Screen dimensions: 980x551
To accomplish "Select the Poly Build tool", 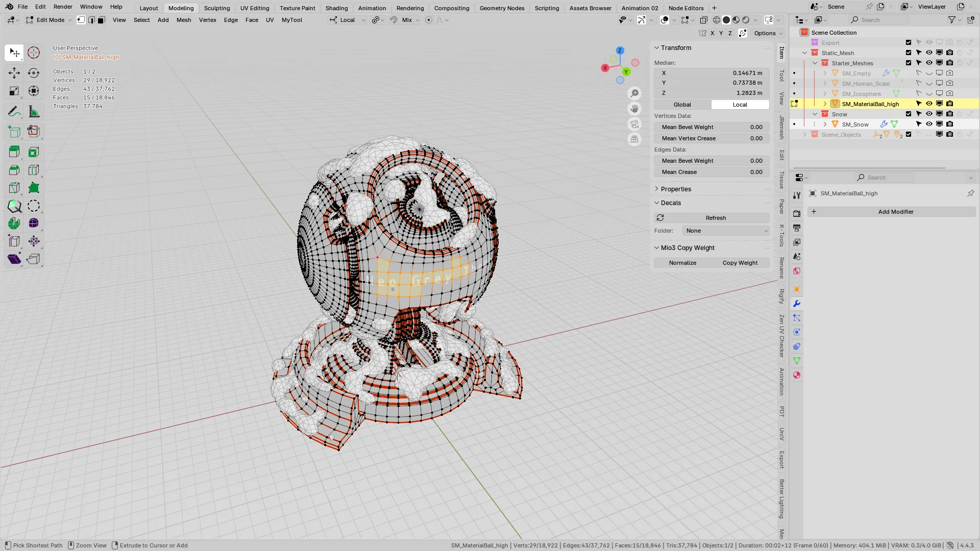I will [34, 188].
